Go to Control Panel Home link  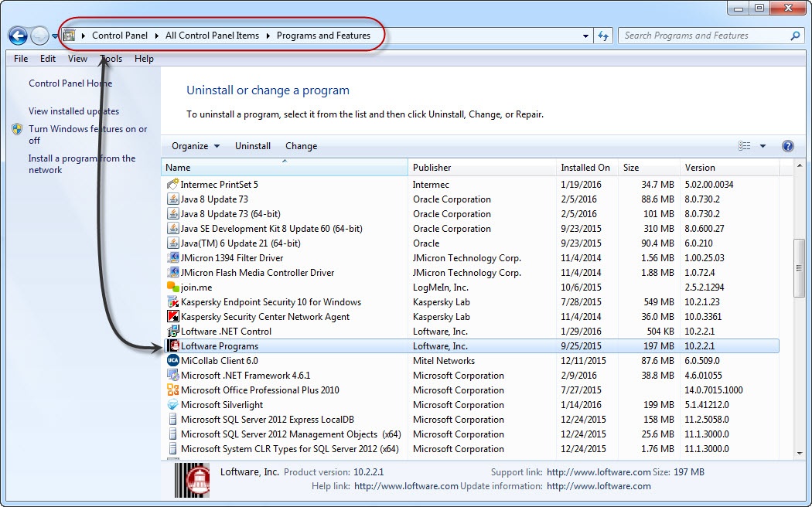(70, 83)
